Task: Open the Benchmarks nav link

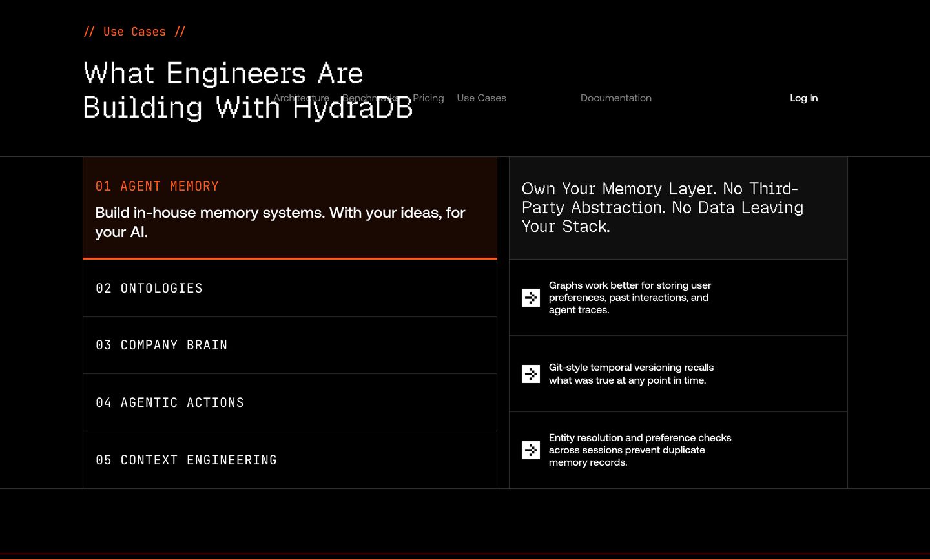Action: (x=371, y=98)
